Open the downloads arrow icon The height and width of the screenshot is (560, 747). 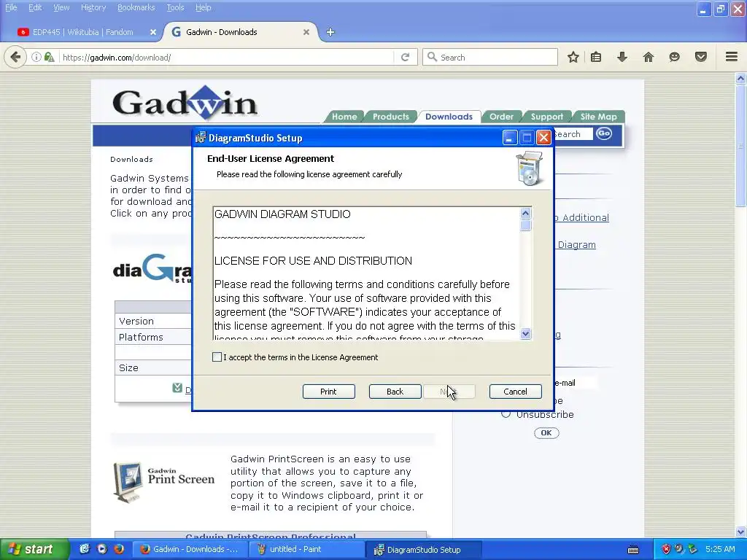(x=622, y=57)
